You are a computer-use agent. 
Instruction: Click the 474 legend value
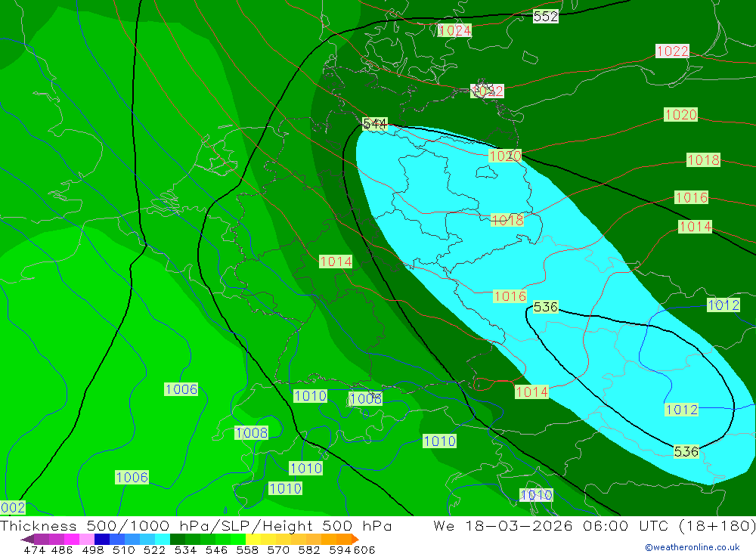[34, 549]
